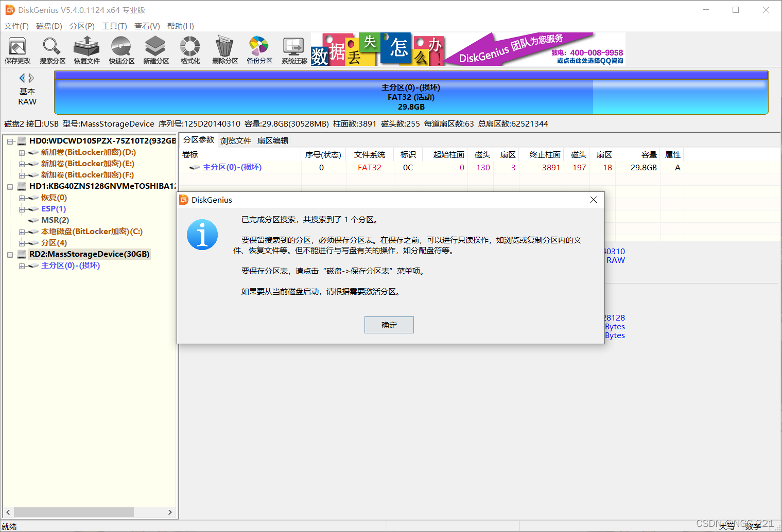The image size is (782, 532).
Task: Select 主分区(0)-(损坏) in the tree
Action: (x=71, y=265)
